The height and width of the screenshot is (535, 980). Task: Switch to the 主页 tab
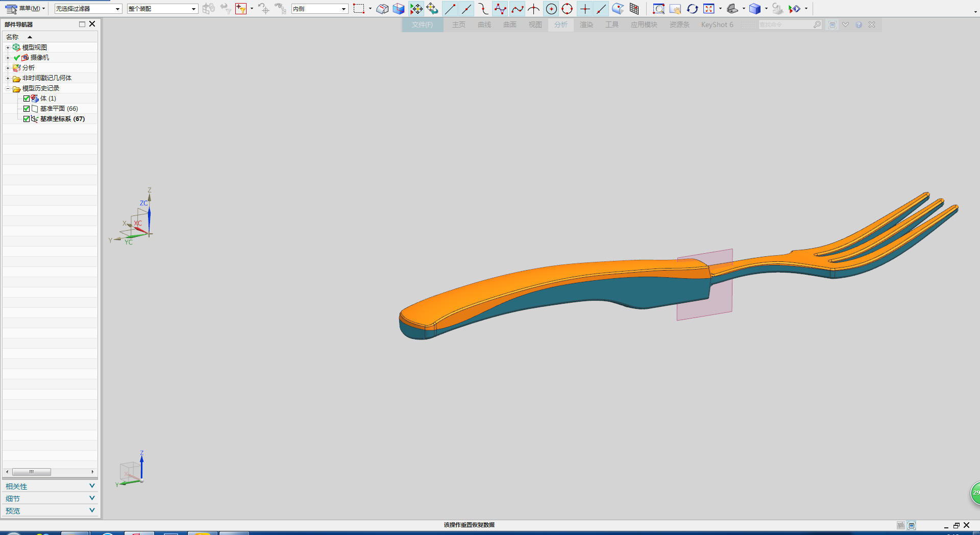[458, 25]
